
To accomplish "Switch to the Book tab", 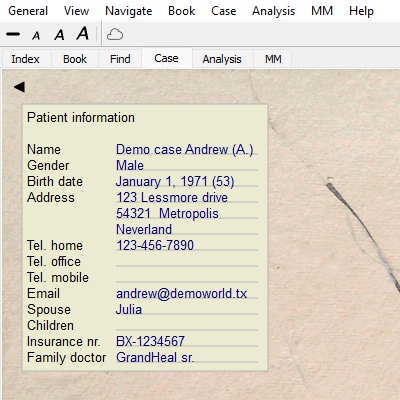I will pyautogui.click(x=75, y=59).
